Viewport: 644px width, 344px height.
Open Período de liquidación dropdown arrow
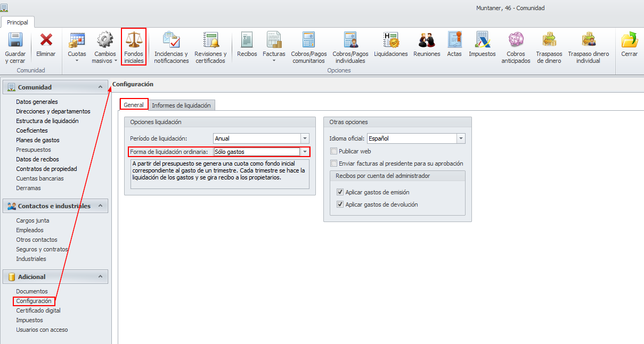coord(305,138)
